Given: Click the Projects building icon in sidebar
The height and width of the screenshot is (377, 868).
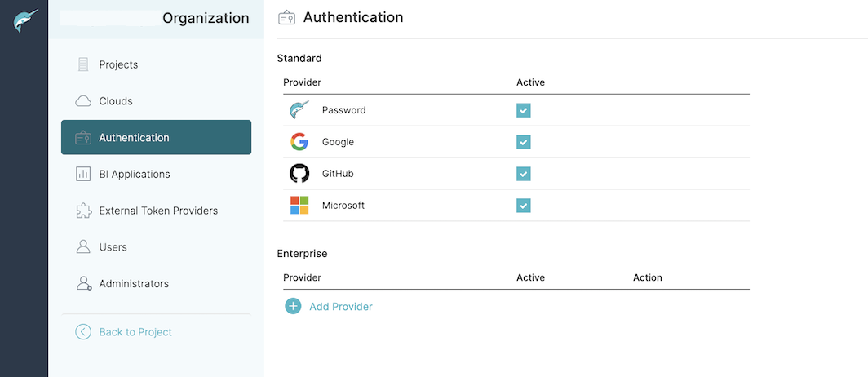Looking at the screenshot, I should [x=83, y=64].
